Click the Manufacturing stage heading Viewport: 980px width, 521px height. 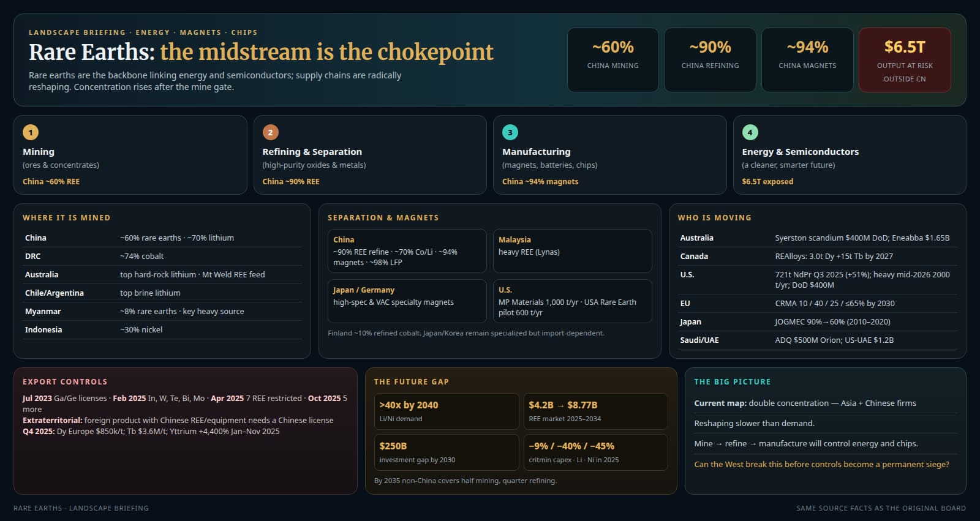(x=537, y=152)
